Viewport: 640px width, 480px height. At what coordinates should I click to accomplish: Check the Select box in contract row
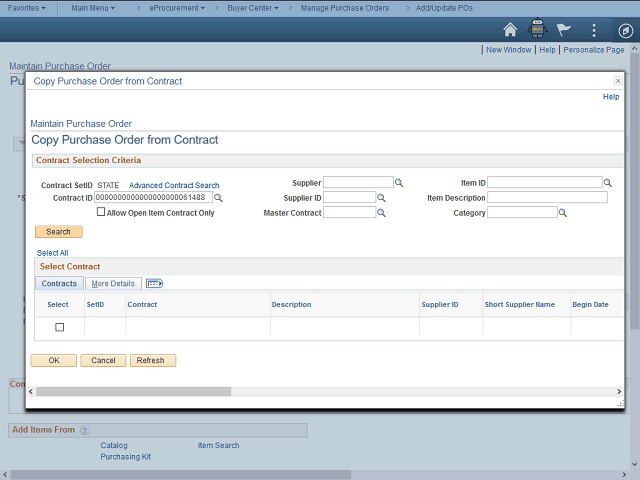(x=59, y=327)
